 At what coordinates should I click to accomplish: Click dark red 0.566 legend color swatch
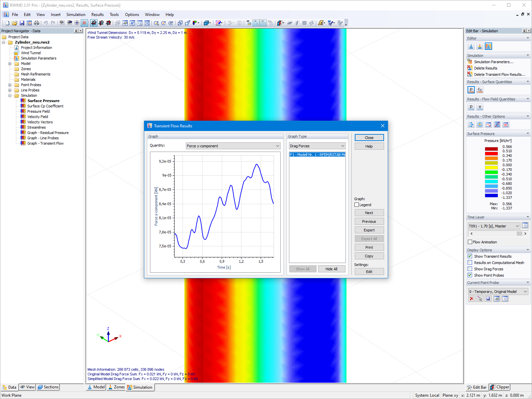491,149
